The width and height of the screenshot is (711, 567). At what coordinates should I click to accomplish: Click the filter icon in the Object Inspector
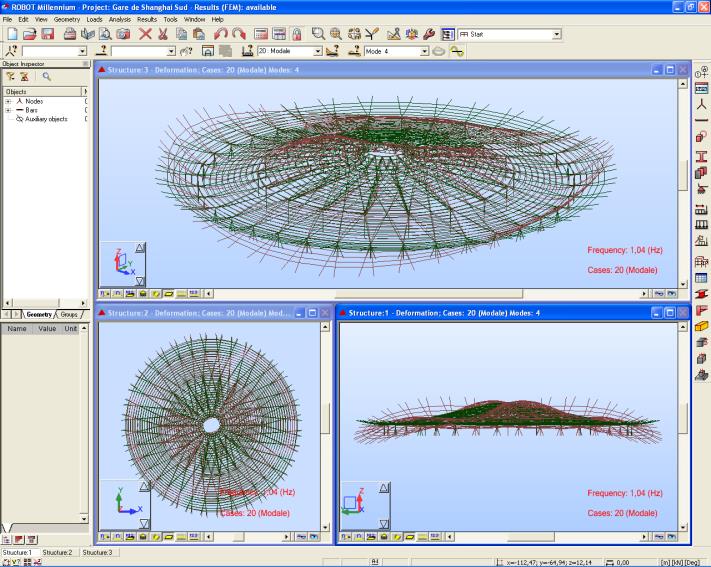tap(10, 77)
